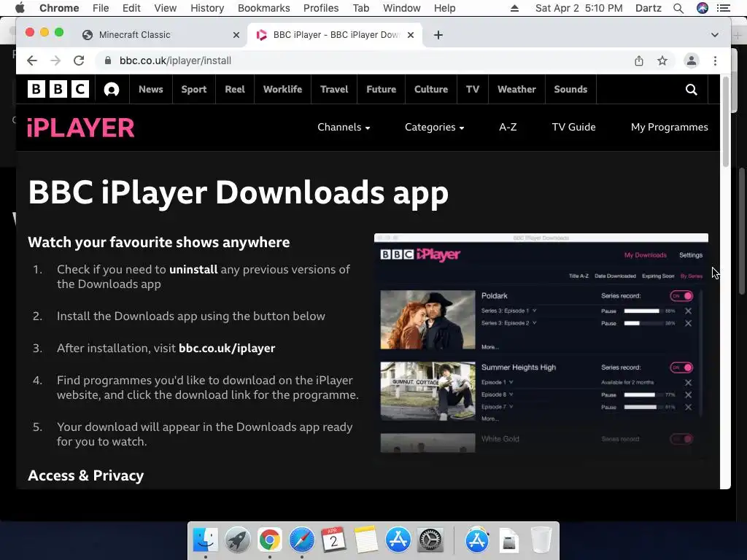Open the TV link in BBC nav

point(472,89)
